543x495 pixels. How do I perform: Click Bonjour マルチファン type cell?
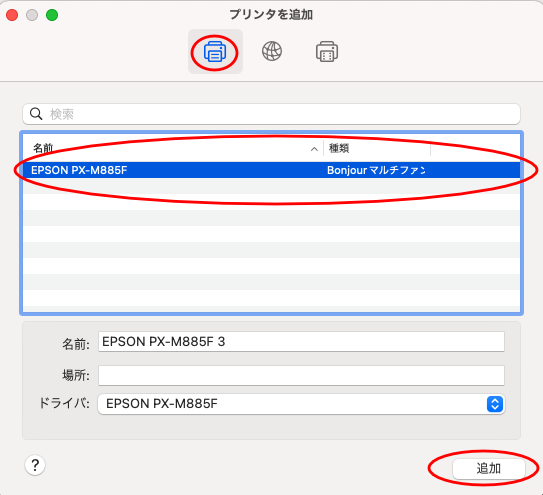click(x=376, y=170)
